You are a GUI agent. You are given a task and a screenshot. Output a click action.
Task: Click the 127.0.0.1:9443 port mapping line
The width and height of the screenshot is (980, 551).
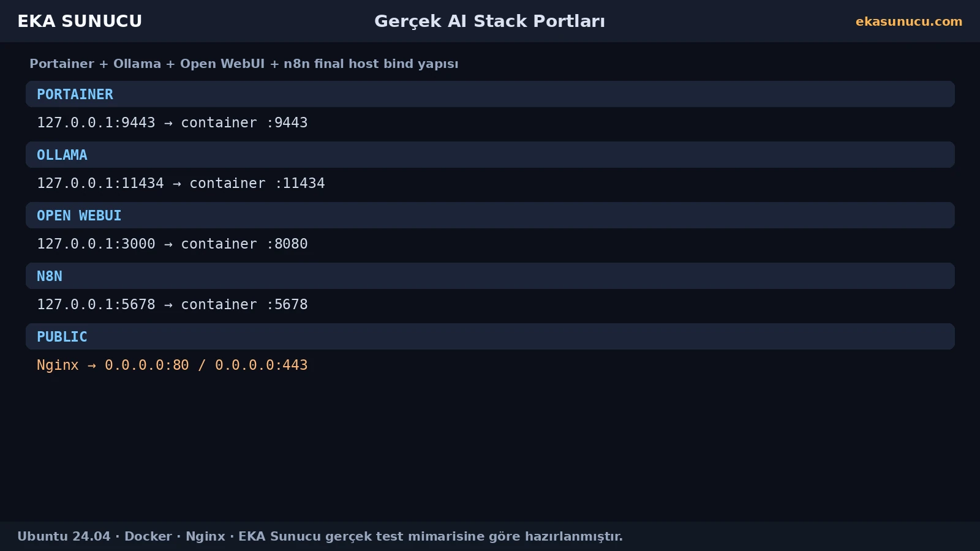click(172, 122)
